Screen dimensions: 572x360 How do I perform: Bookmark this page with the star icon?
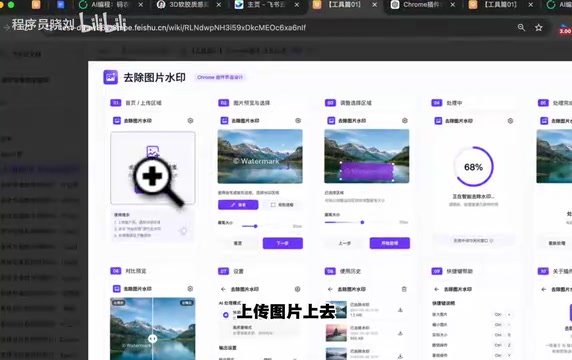pyautogui.click(x=538, y=27)
